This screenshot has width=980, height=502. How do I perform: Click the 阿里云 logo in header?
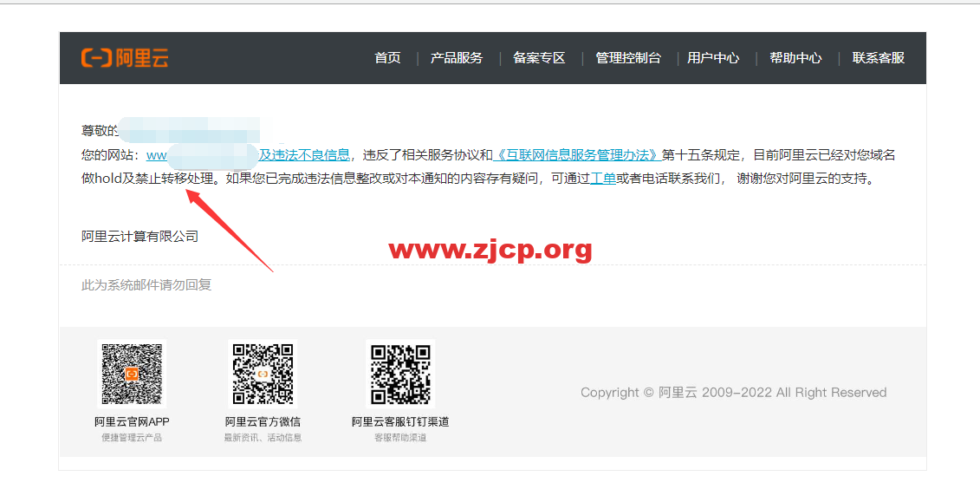[x=125, y=58]
